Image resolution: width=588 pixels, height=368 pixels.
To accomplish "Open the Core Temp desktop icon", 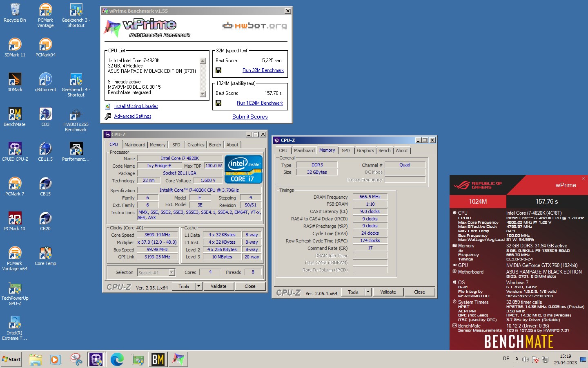I will click(x=45, y=256).
